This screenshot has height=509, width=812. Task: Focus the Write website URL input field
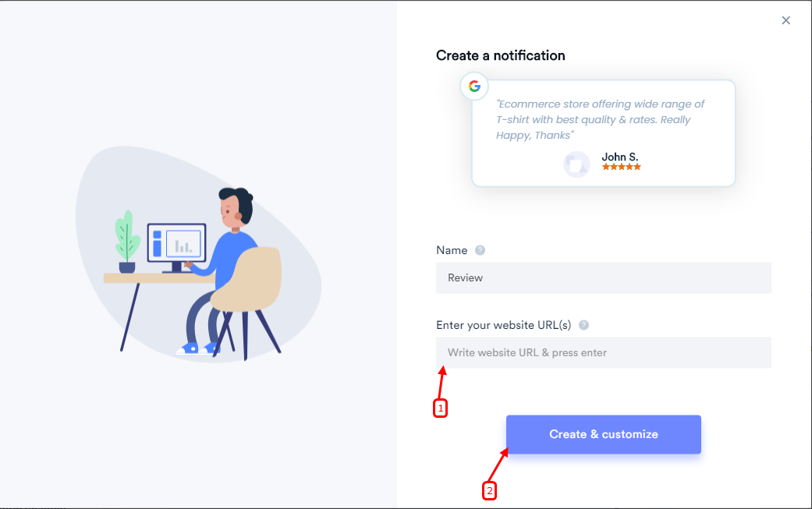pyautogui.click(x=603, y=353)
